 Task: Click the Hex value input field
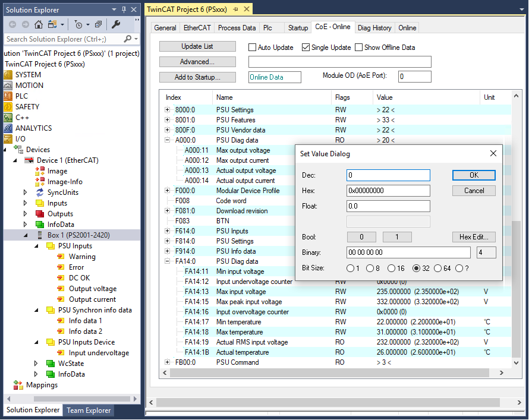(x=388, y=191)
